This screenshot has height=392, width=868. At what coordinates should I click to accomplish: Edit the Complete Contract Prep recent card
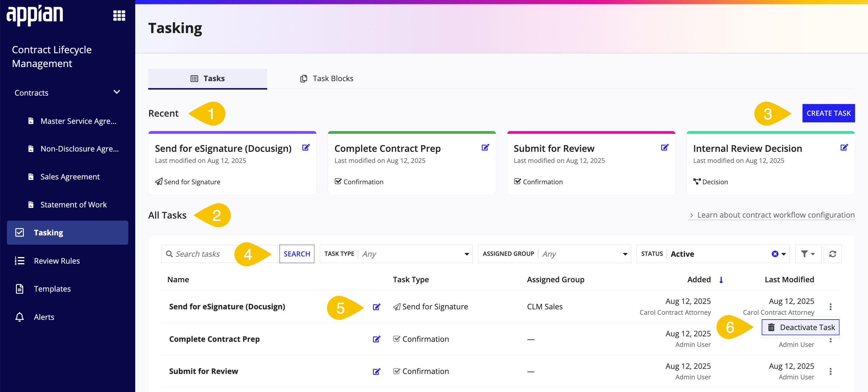(485, 147)
